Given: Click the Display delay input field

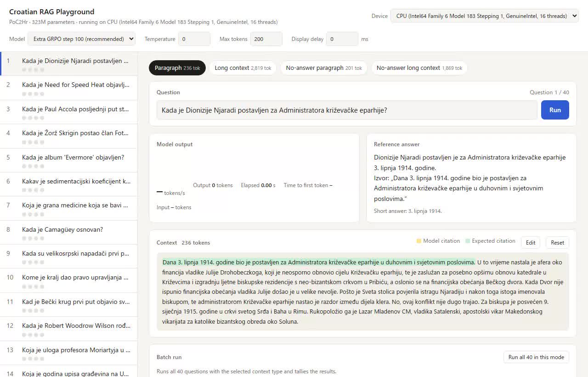Looking at the screenshot, I should [342, 39].
